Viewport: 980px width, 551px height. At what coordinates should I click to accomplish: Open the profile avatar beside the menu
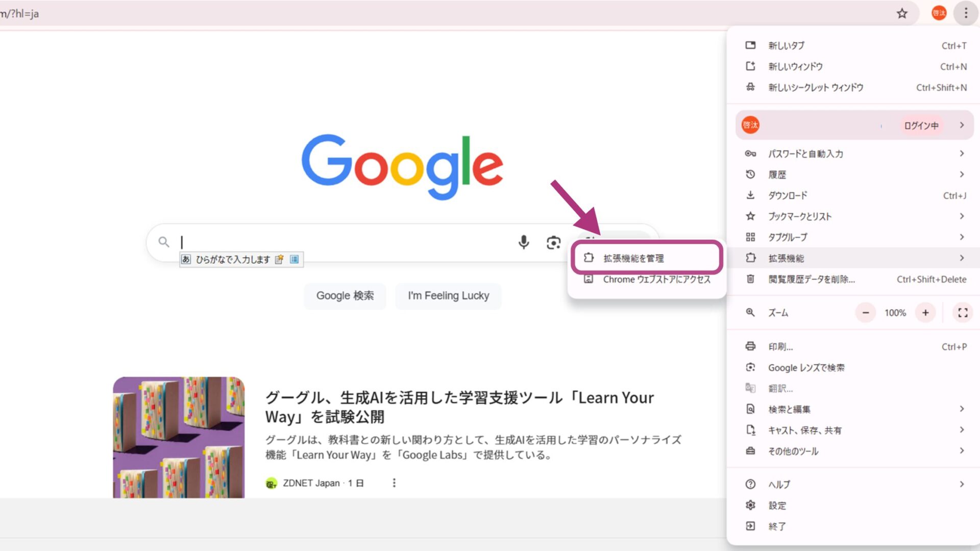click(939, 14)
